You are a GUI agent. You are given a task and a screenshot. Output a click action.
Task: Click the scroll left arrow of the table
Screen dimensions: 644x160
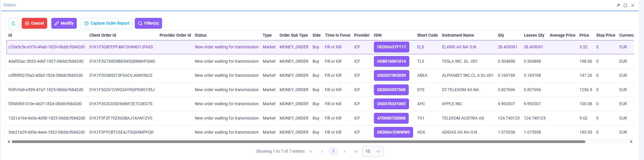coord(9,142)
